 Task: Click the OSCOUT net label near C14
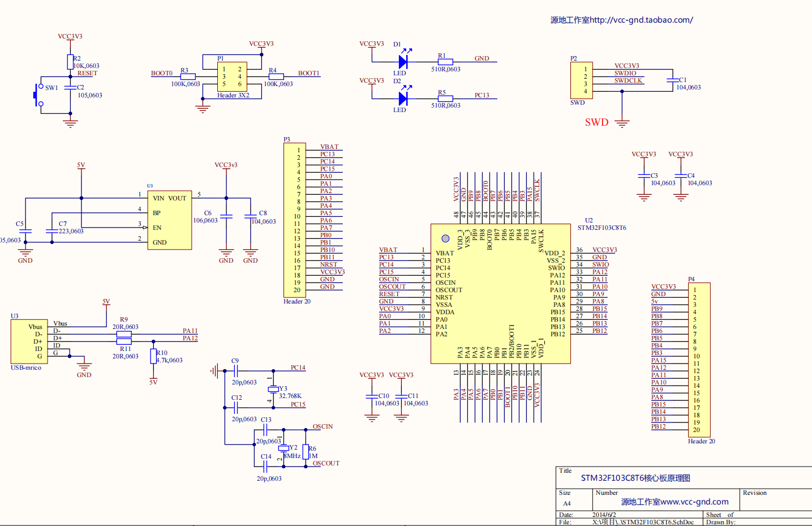[326, 463]
